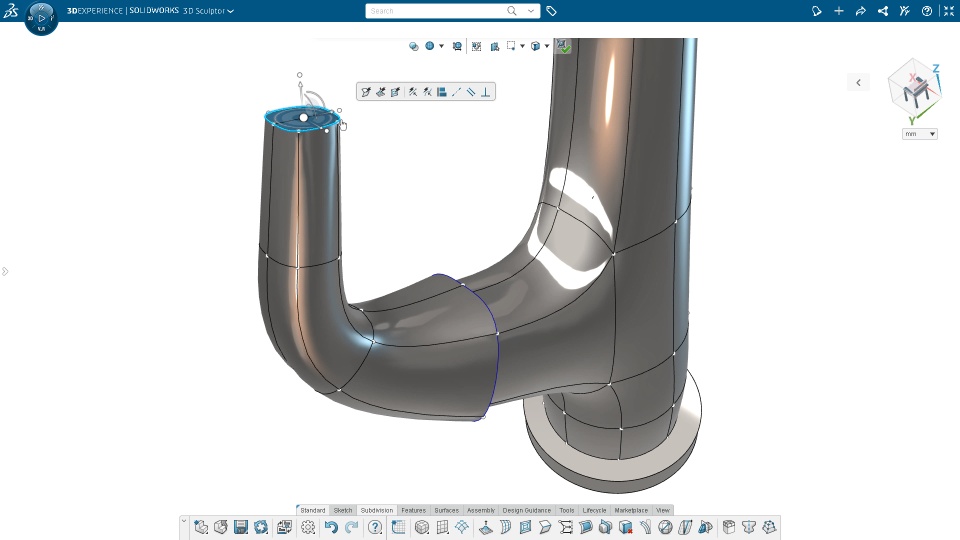Switch to the Sketch tab
960x540 pixels.
pos(343,510)
